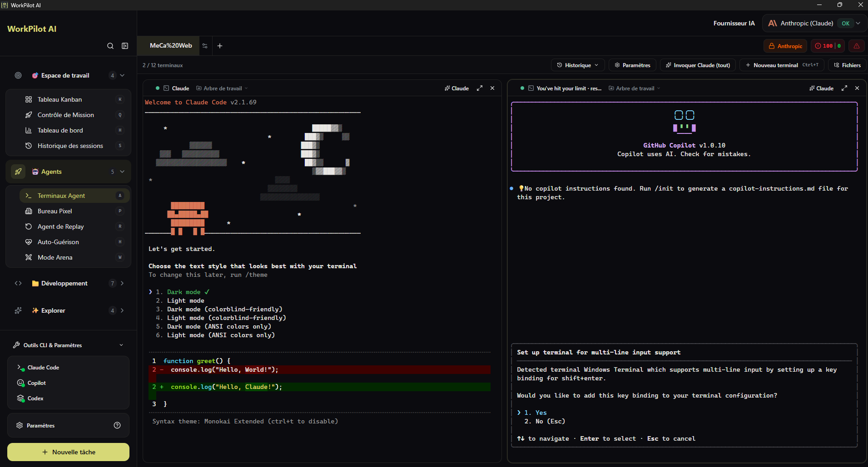Screen dimensions: 868x467
Task: Open Claude Code CLI tool
Action: pyautogui.click(x=68, y=368)
